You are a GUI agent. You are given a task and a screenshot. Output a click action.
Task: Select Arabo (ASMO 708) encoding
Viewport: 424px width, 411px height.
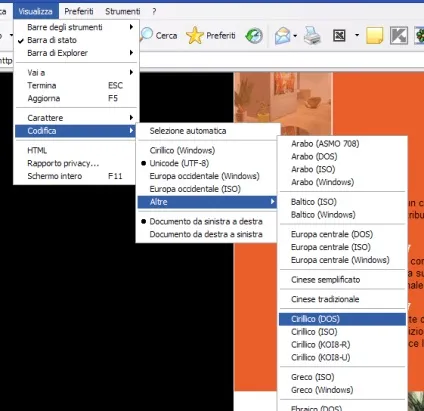[x=342, y=144]
